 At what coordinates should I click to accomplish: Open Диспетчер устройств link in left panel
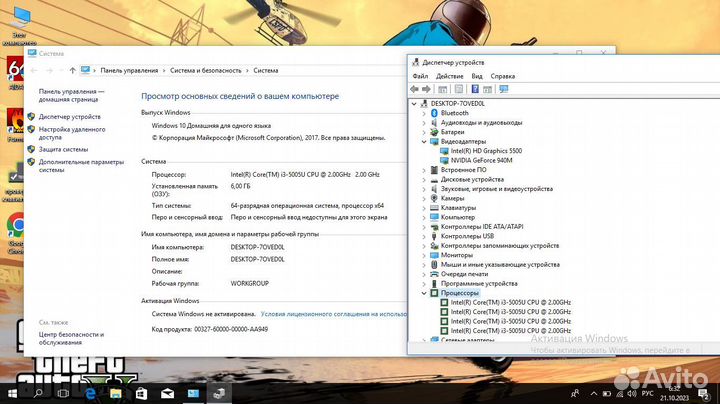tap(69, 117)
